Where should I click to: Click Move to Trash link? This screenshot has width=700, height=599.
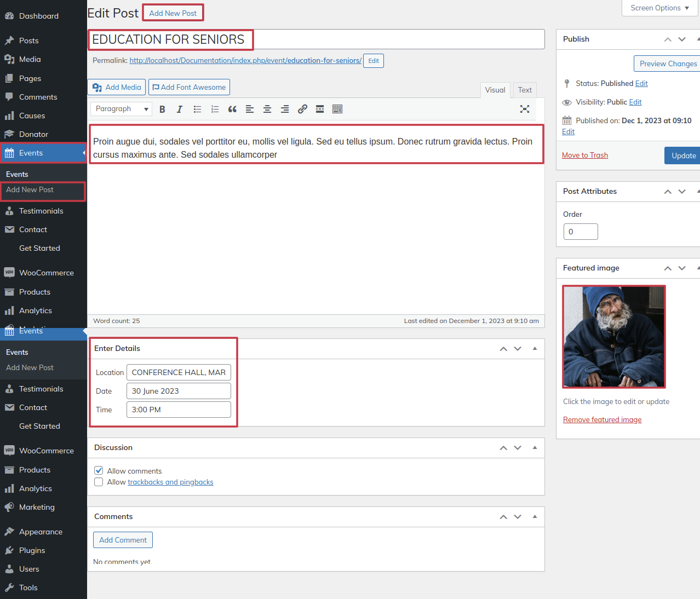[x=584, y=155]
